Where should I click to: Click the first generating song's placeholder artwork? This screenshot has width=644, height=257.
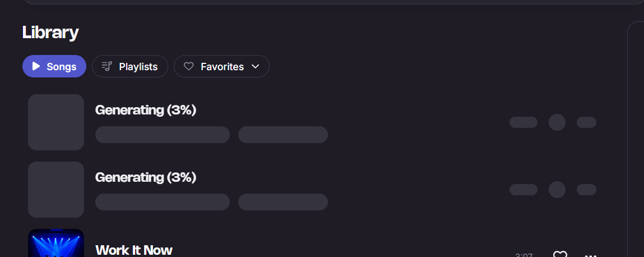(x=56, y=122)
